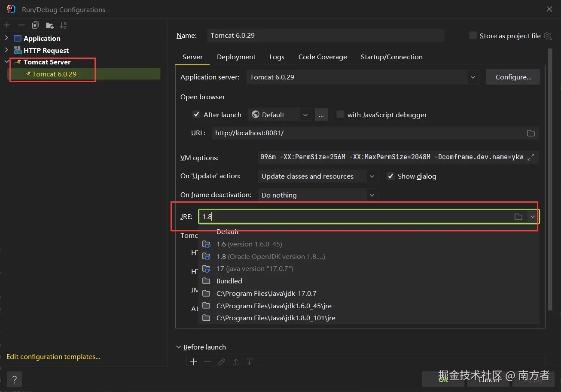Viewport: 561px width, 392px height.
Task: Select jdk-17.0.7 path option
Action: [x=369, y=293]
